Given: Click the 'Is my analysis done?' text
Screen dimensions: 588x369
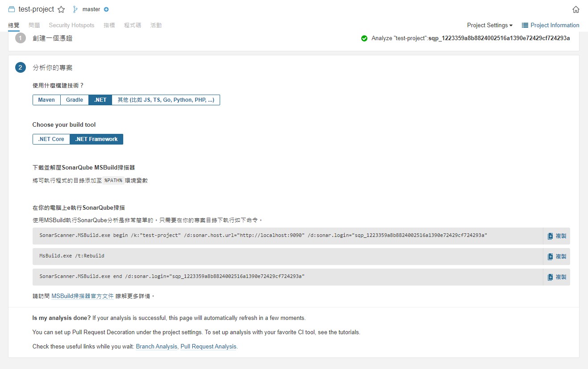Looking at the screenshot, I should tap(62, 318).
